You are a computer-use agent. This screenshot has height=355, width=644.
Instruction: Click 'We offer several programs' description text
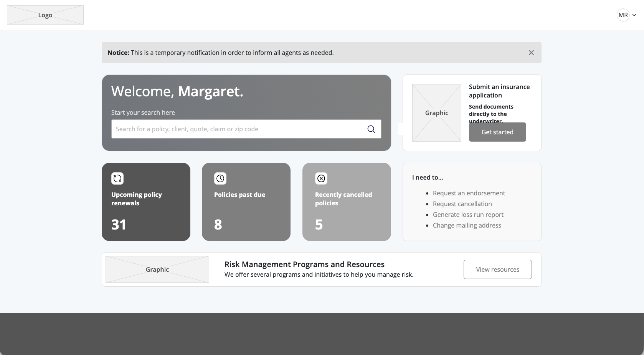pos(319,274)
